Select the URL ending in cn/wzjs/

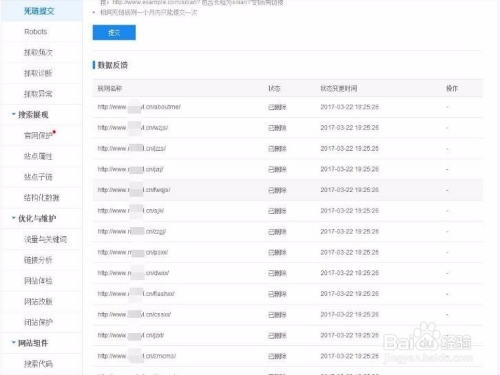tap(133, 128)
